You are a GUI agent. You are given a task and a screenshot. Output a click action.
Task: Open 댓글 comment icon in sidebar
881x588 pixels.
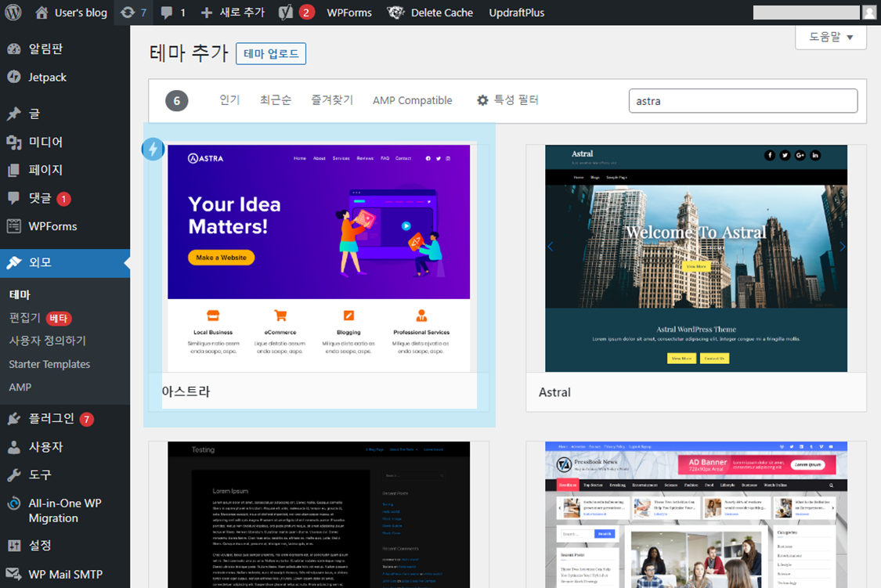click(x=14, y=198)
